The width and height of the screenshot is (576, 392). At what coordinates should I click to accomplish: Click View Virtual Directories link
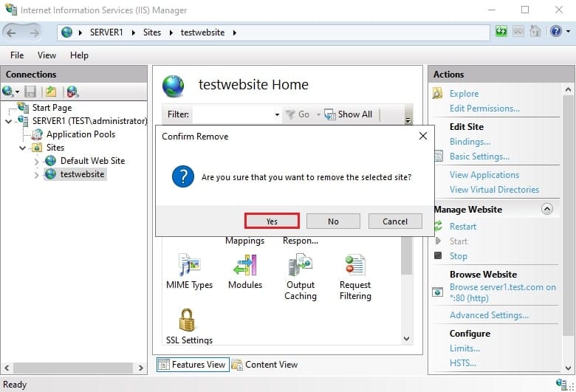pos(494,190)
